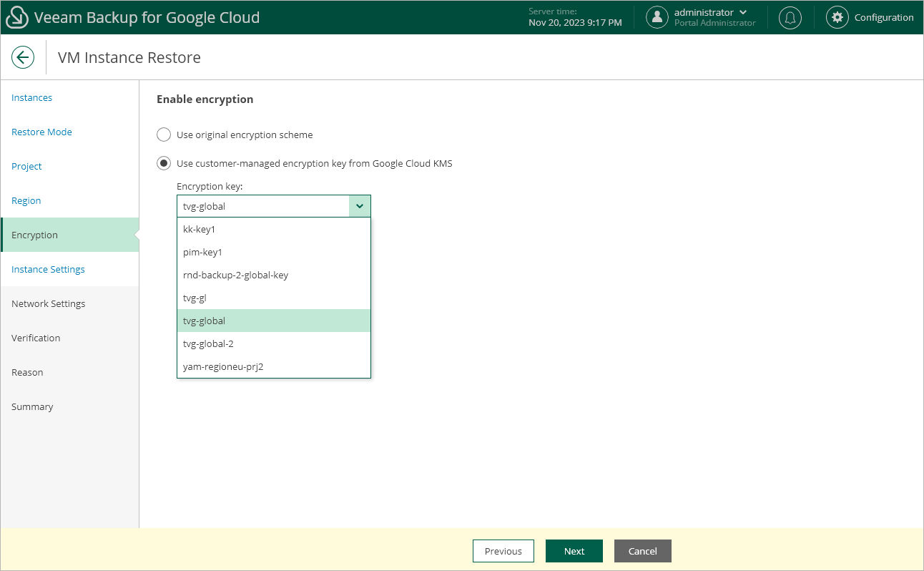This screenshot has width=924, height=571.
Task: Collapse the Encryption key dropdown arrow
Action: pos(360,206)
